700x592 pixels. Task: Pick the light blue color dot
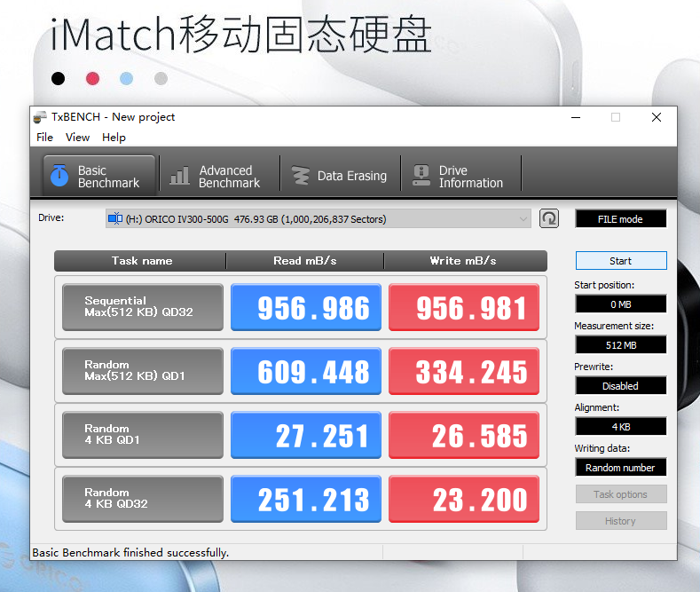[127, 79]
